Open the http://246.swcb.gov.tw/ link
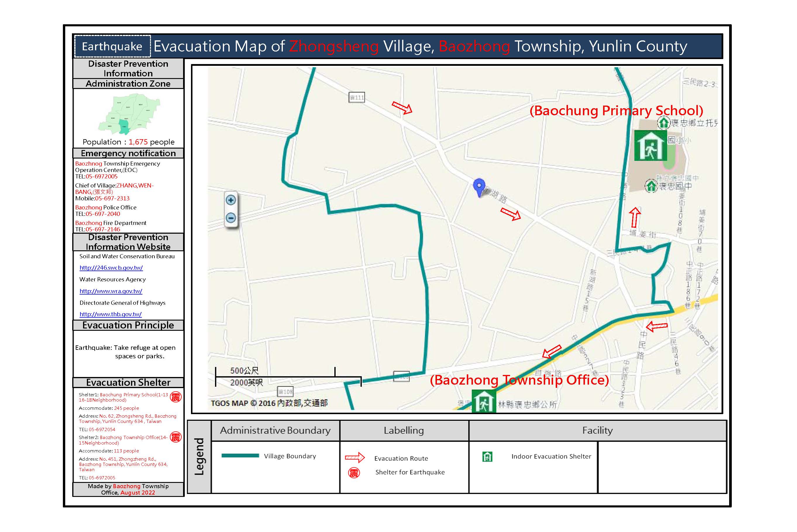Image resolution: width=797 pixels, height=532 pixels. pyautogui.click(x=111, y=268)
